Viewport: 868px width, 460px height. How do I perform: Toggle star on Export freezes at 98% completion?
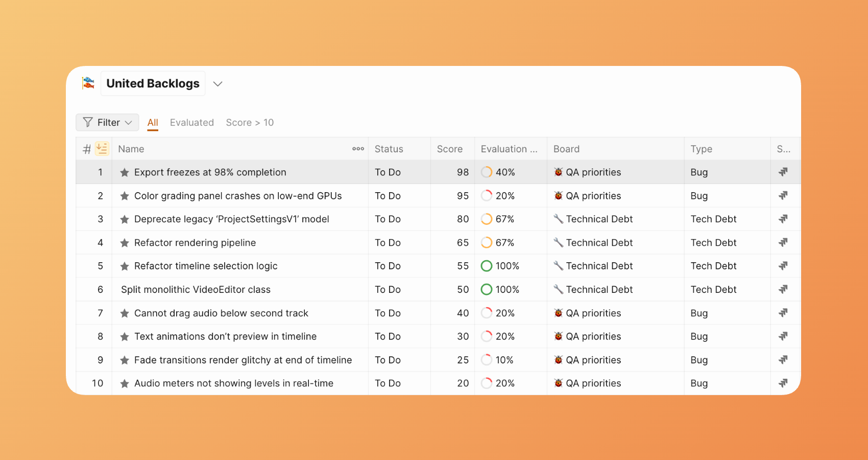125,173
